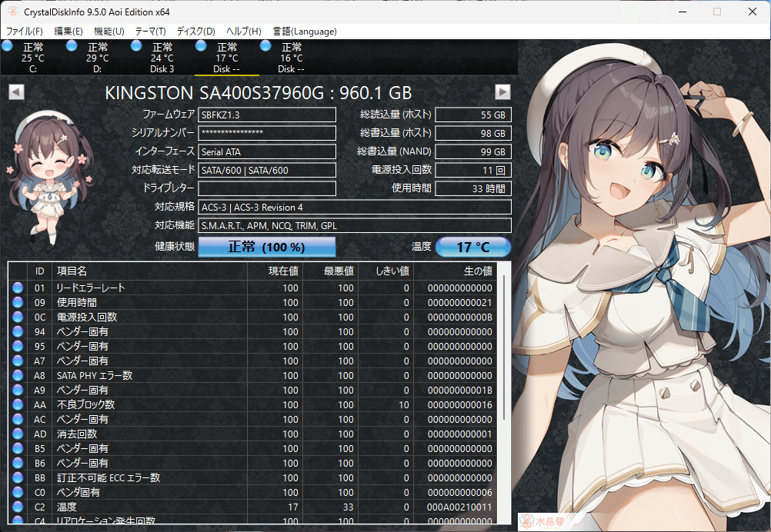Click the 生の値 column header
This screenshot has height=532, width=771.
point(456,271)
